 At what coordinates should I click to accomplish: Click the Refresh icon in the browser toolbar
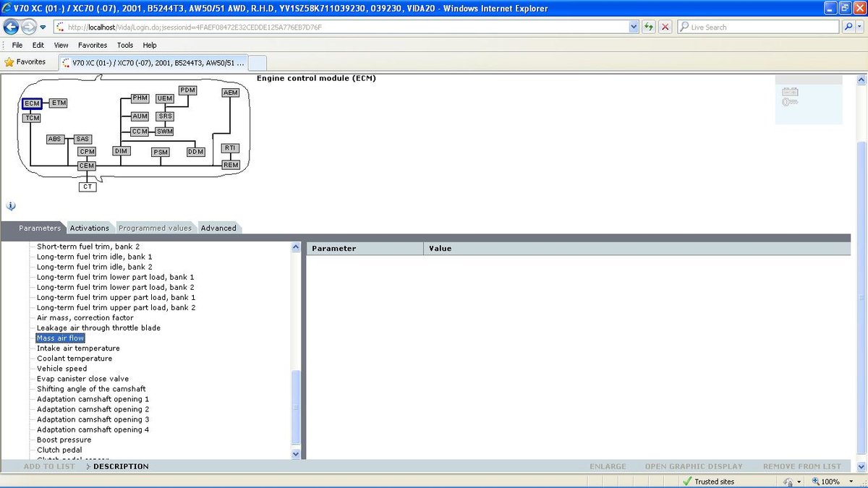[650, 25]
